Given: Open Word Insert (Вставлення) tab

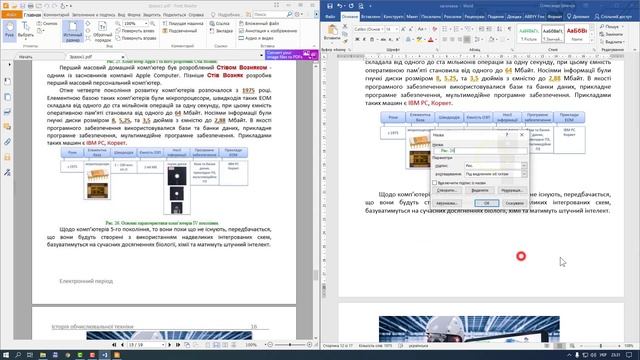Looking at the screenshot, I should [x=371, y=17].
